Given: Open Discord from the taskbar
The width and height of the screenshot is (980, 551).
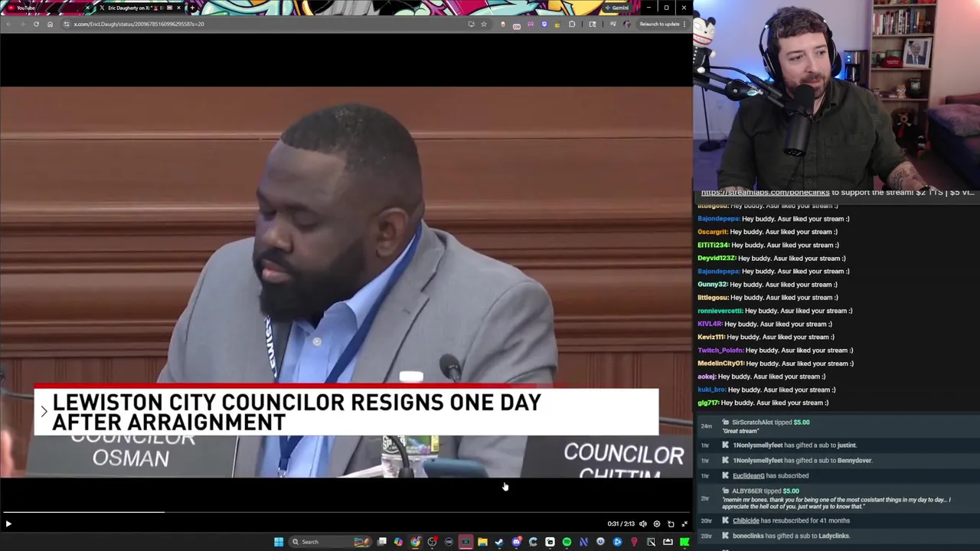Looking at the screenshot, I should 516,542.
